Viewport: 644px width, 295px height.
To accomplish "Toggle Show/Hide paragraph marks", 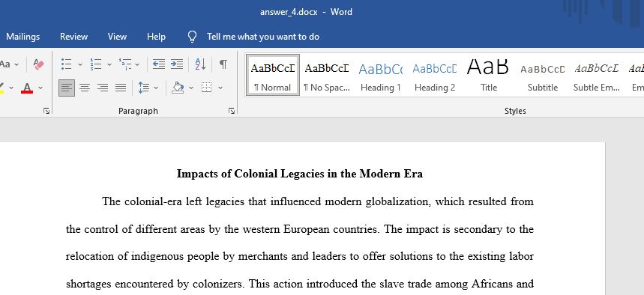I will [223, 64].
